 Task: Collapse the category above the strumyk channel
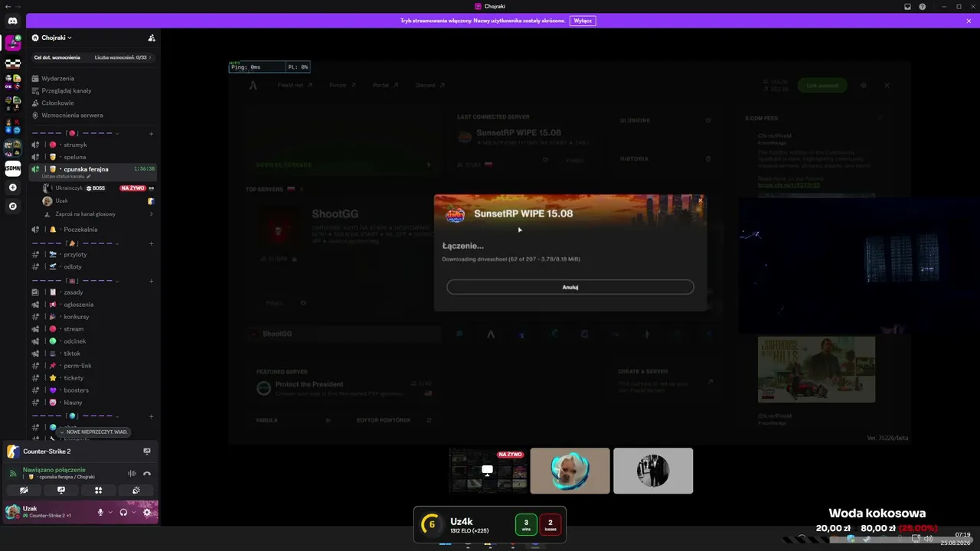75,133
